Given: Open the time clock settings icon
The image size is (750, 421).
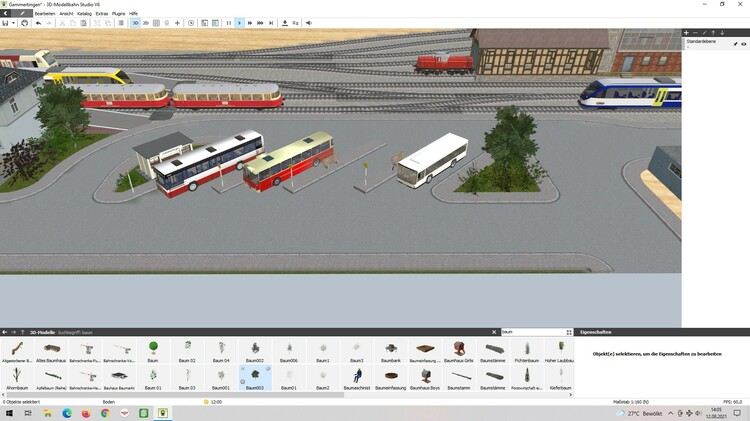Looking at the screenshot, I should (x=191, y=22).
